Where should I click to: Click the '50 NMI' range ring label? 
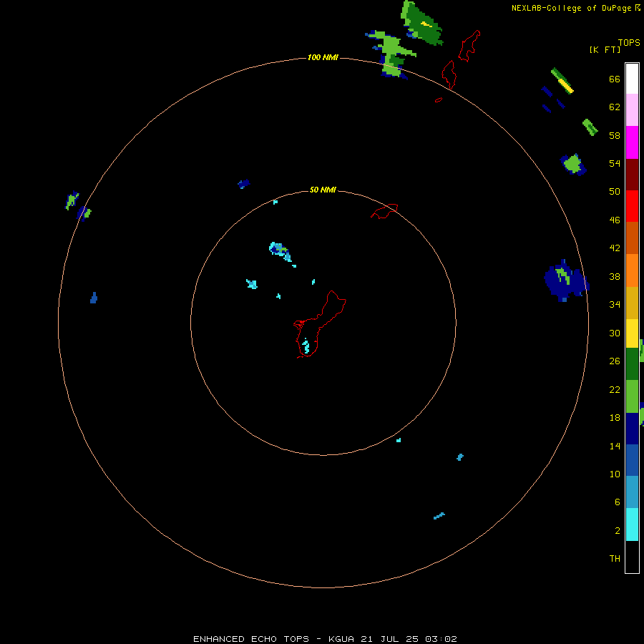pyautogui.click(x=323, y=190)
